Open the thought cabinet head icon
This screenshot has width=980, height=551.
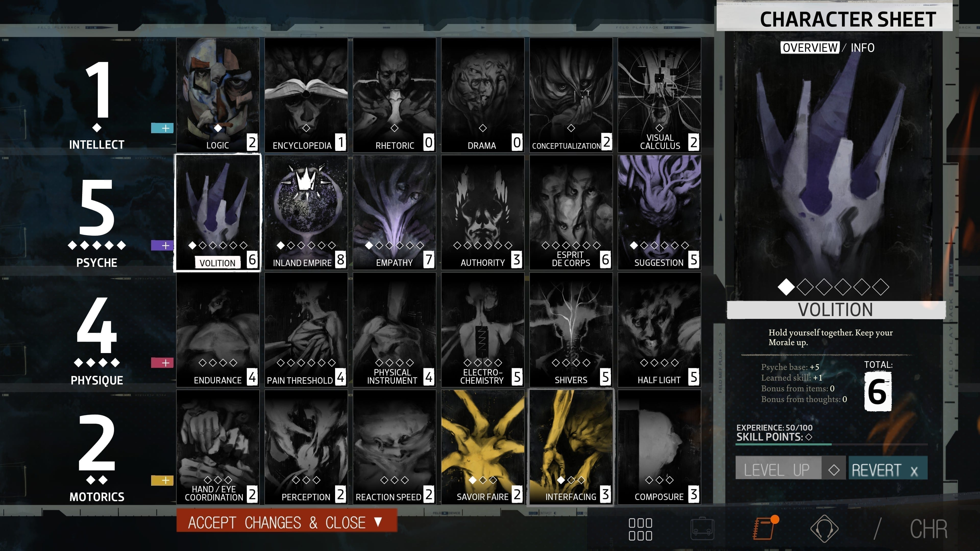[x=824, y=529]
